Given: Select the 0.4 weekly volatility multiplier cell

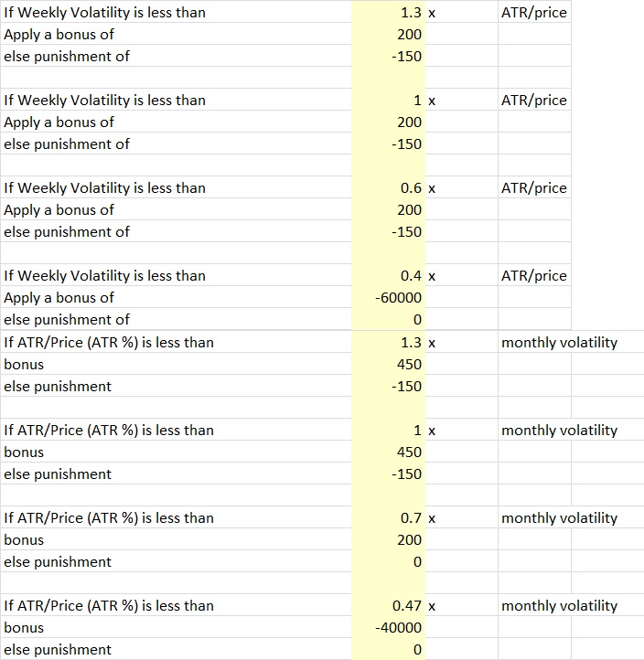Looking at the screenshot, I should tap(388, 276).
